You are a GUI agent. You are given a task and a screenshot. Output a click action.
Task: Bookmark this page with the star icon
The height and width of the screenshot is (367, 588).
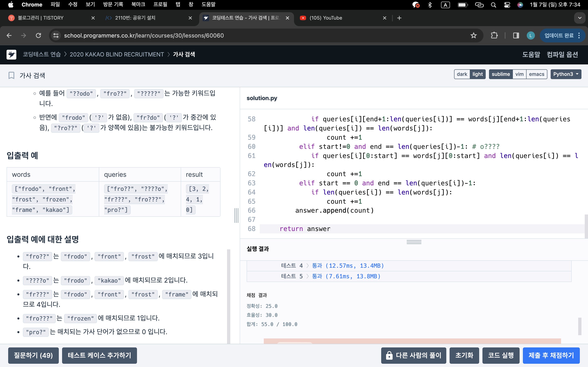point(473,35)
